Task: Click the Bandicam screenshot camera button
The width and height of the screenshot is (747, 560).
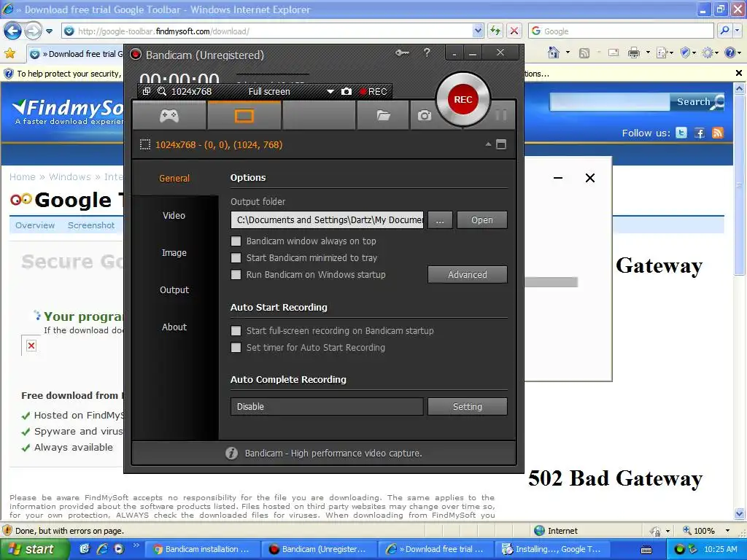Action: pyautogui.click(x=424, y=115)
